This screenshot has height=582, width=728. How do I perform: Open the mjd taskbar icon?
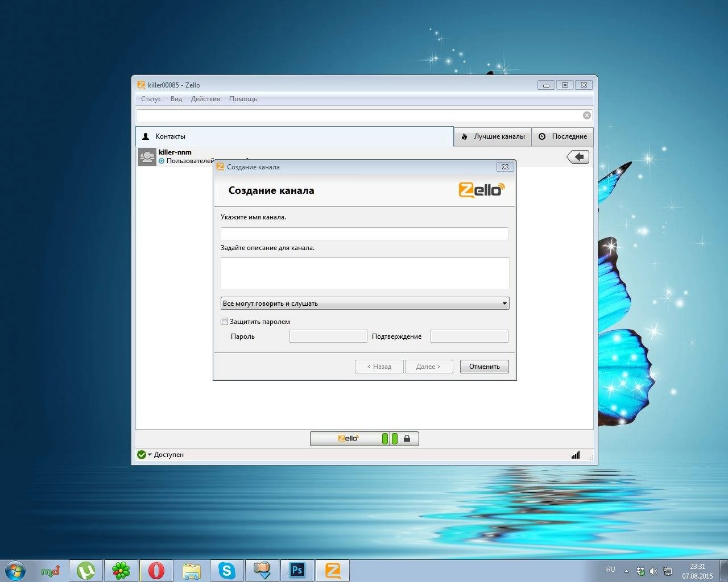click(51, 570)
